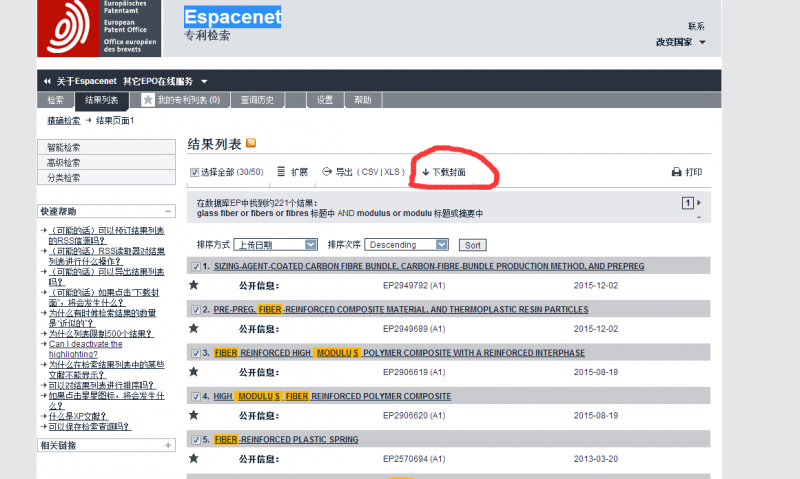Open 智能检索 in the sidebar

[107, 147]
